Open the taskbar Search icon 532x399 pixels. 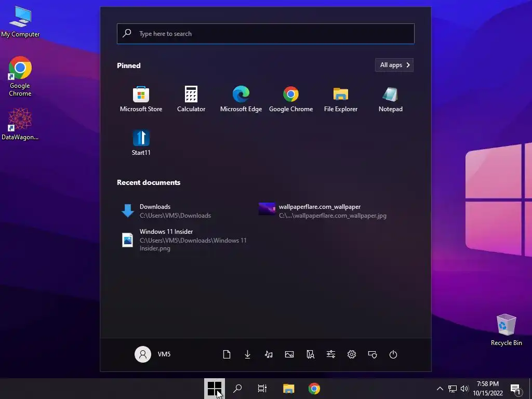click(237, 389)
